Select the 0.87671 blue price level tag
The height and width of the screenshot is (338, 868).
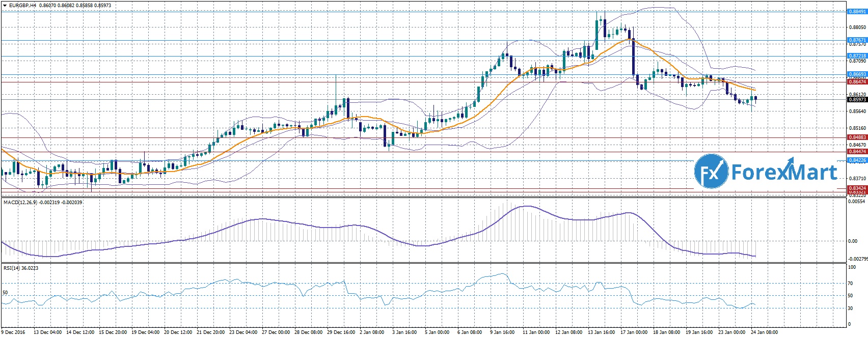[857, 40]
